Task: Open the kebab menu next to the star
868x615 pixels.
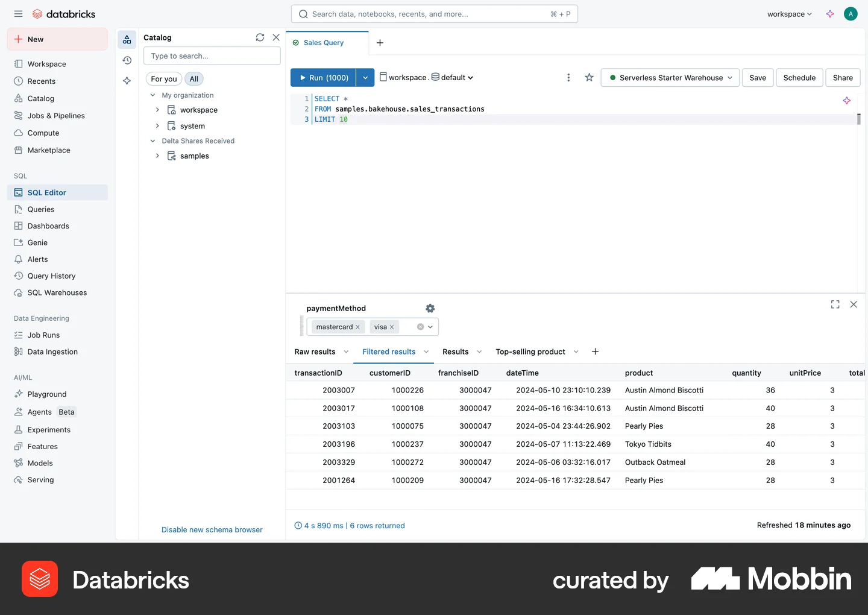Action: (568, 77)
